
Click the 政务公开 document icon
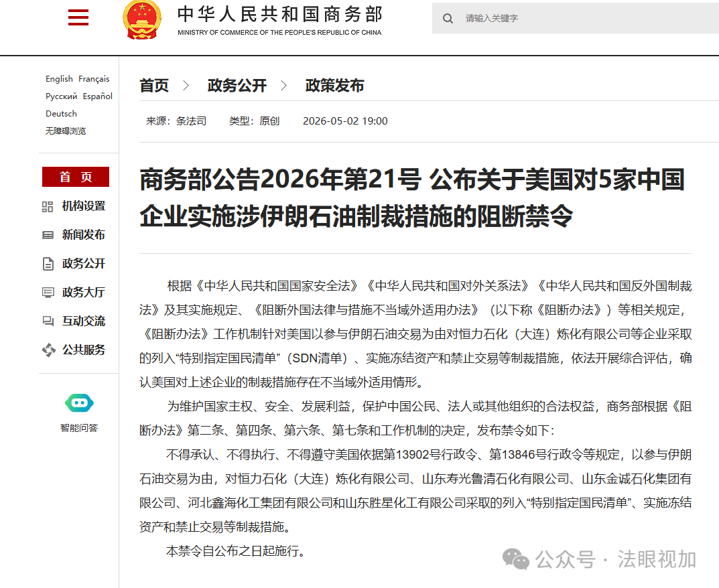(x=48, y=263)
